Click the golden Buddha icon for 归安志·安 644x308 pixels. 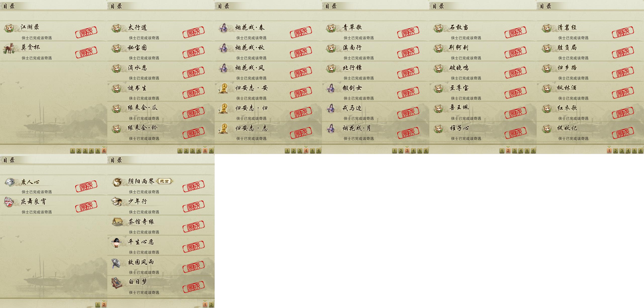(x=223, y=88)
